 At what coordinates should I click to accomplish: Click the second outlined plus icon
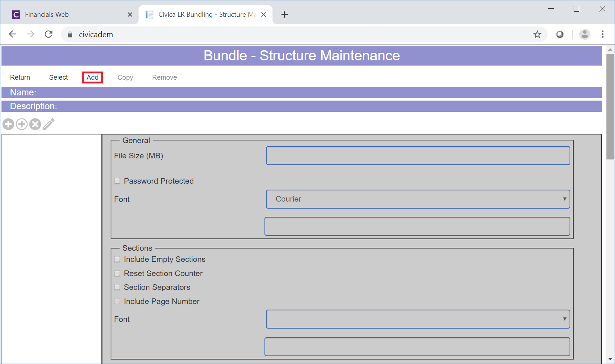pyautogui.click(x=22, y=124)
